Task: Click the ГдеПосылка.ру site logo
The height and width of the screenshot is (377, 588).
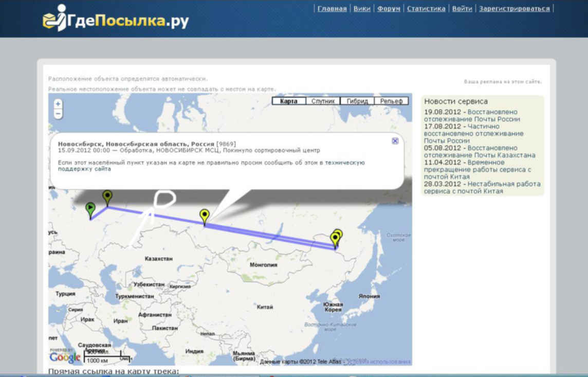Action: [x=116, y=19]
